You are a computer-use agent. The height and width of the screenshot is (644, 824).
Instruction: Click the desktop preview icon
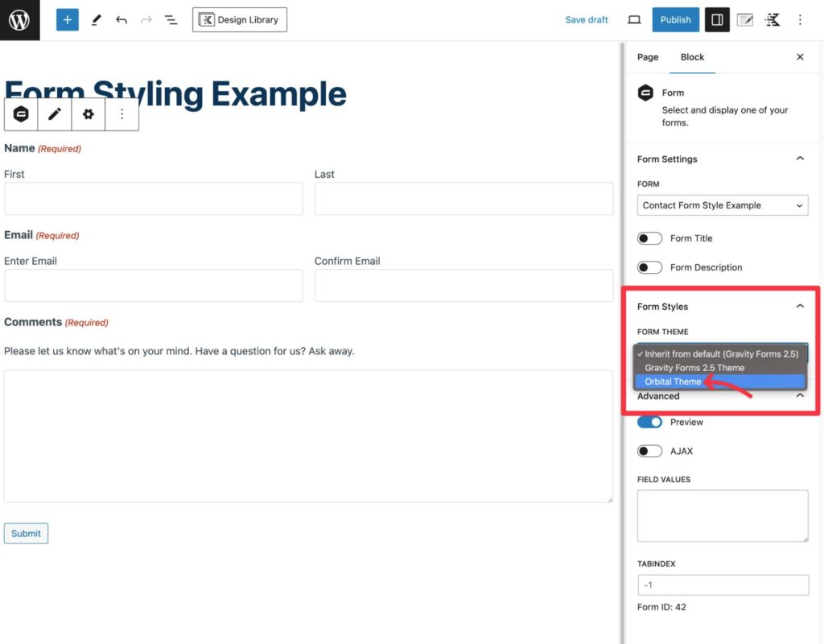coord(634,19)
